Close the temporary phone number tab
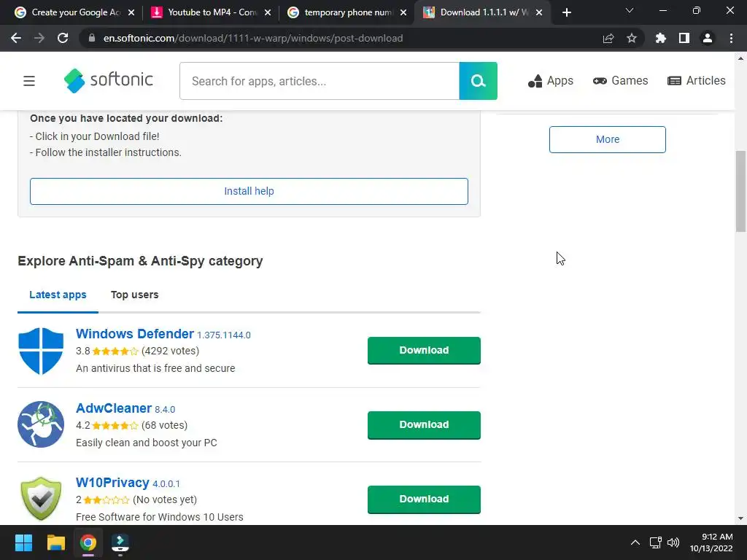747x560 pixels. (403, 13)
